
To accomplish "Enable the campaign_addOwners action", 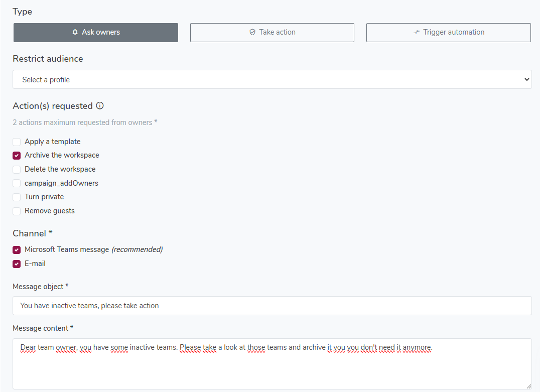I will pyautogui.click(x=16, y=183).
